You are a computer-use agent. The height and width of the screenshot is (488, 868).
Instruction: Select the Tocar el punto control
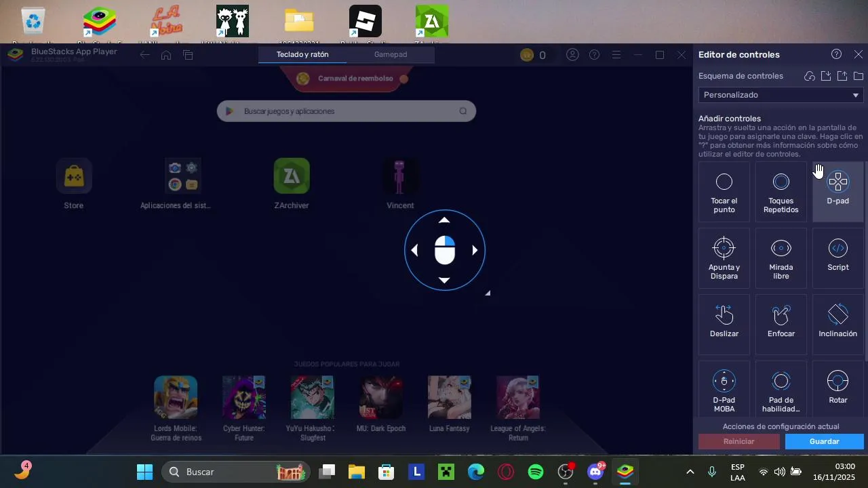click(x=724, y=192)
